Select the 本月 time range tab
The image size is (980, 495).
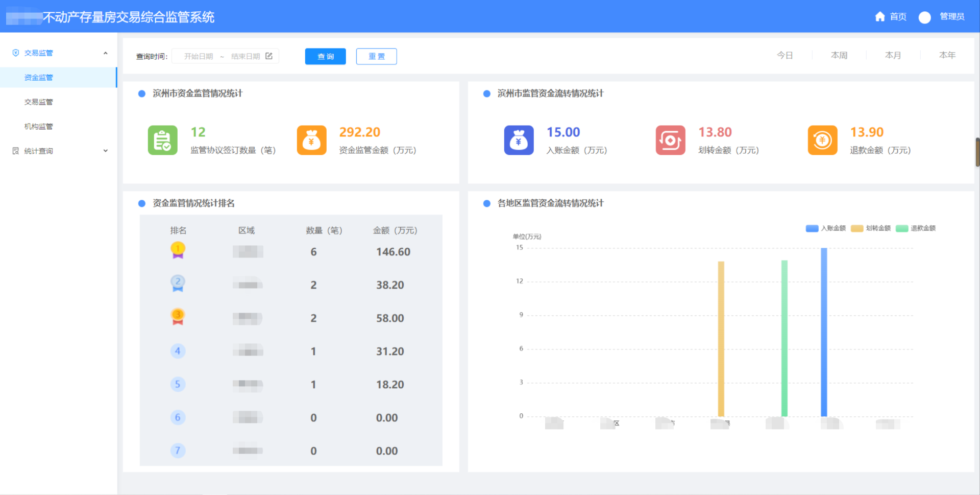tap(893, 55)
